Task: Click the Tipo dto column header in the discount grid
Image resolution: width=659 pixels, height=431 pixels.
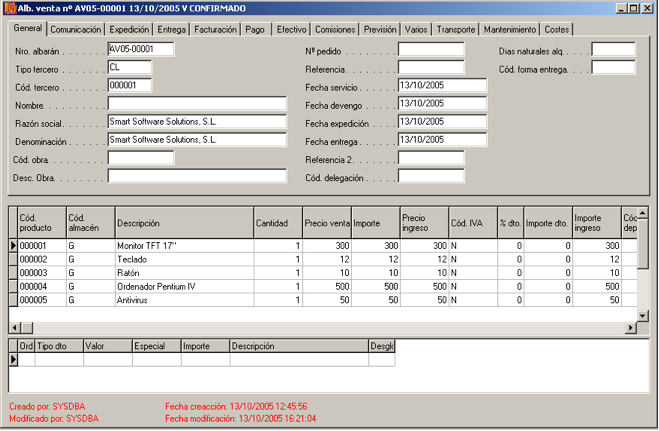Action: (58, 346)
